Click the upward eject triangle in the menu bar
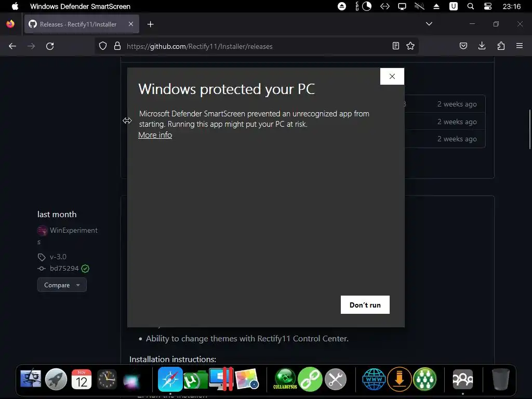532x399 pixels. (x=436, y=6)
